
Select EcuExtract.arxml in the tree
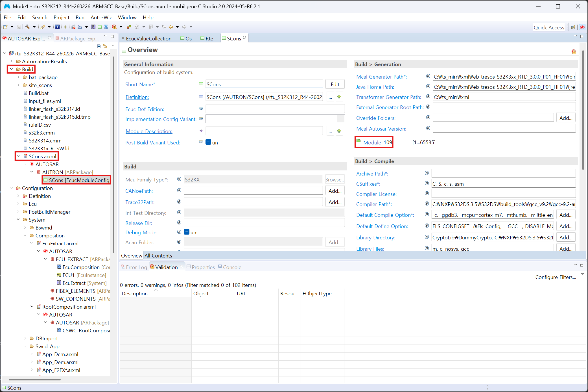coord(60,243)
